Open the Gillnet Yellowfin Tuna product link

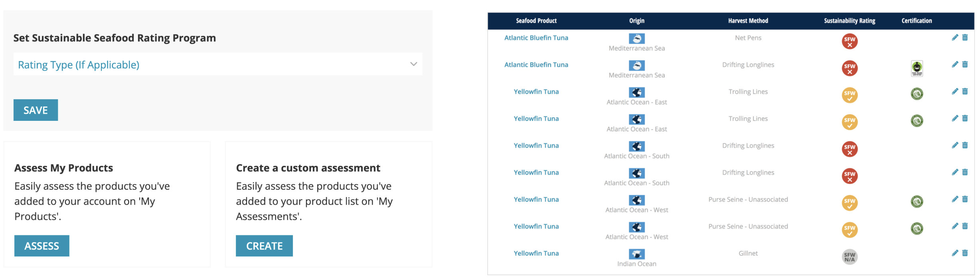click(x=536, y=253)
